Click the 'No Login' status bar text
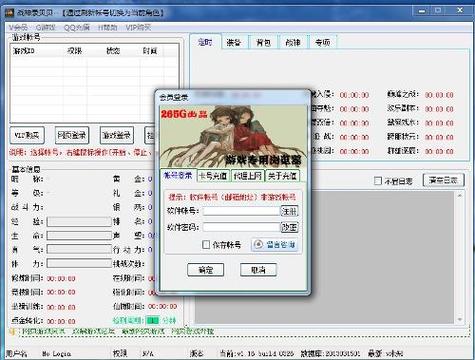Image resolution: width=475 pixels, height=360 pixels. (x=56, y=354)
